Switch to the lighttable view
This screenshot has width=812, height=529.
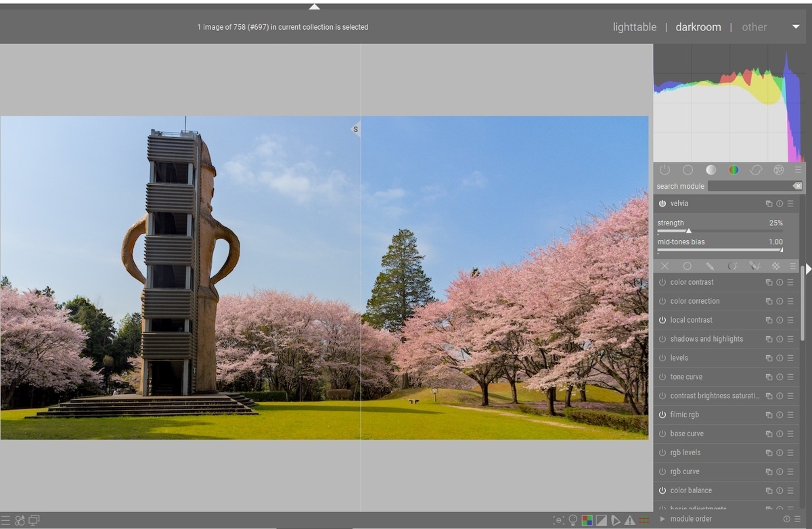(634, 27)
